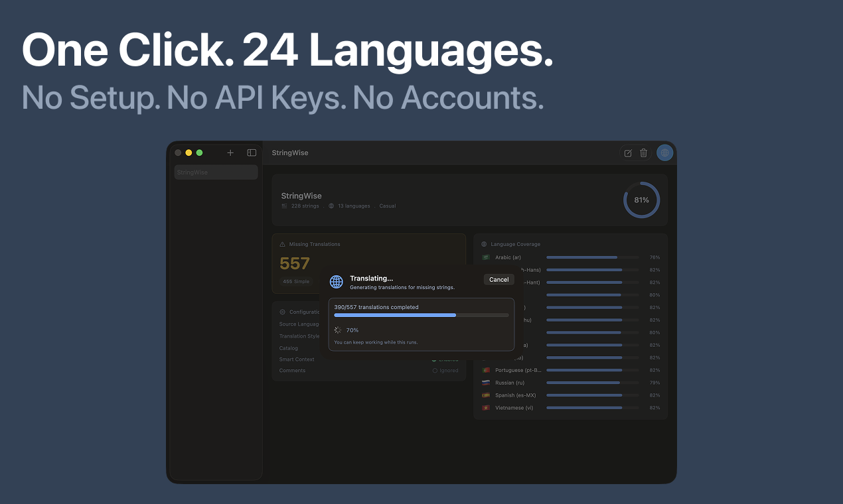This screenshot has width=843, height=504.
Task: Click the Spanish (es-MX) coverage bar
Action: click(593, 395)
